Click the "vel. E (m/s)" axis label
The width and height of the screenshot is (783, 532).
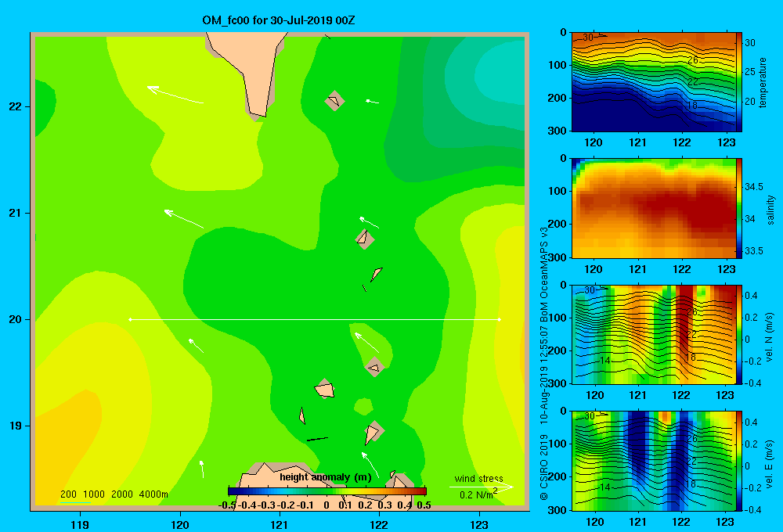(770, 464)
